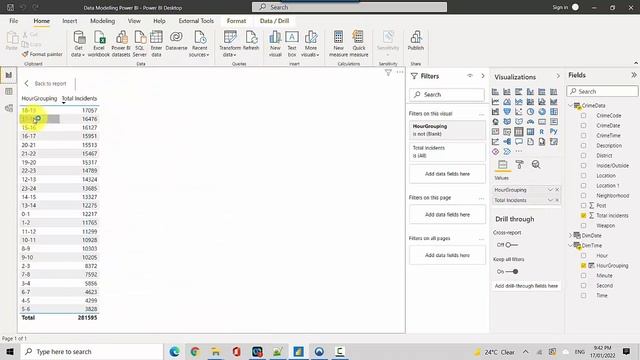The image size is (640, 360).
Task: Click Sign in
Action: click(x=560, y=7)
